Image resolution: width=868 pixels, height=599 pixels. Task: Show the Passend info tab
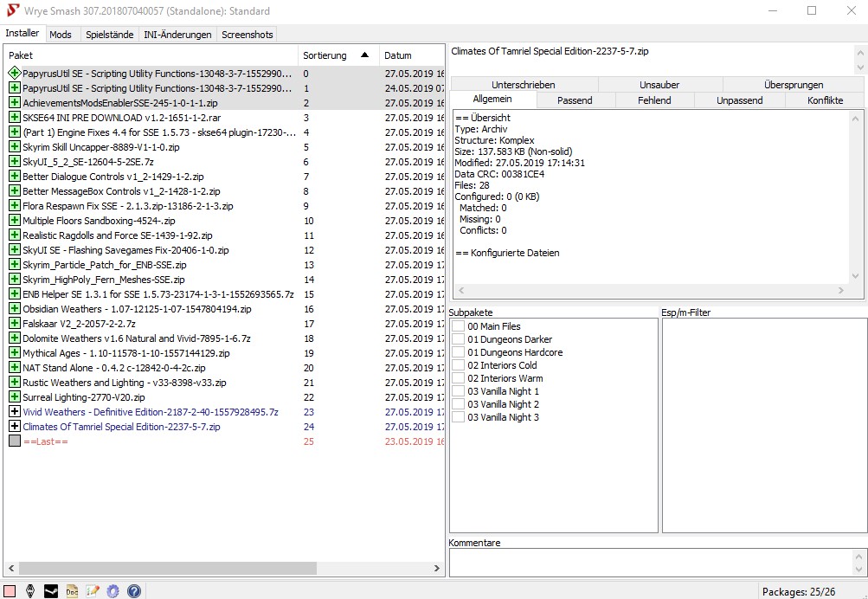[x=575, y=100]
